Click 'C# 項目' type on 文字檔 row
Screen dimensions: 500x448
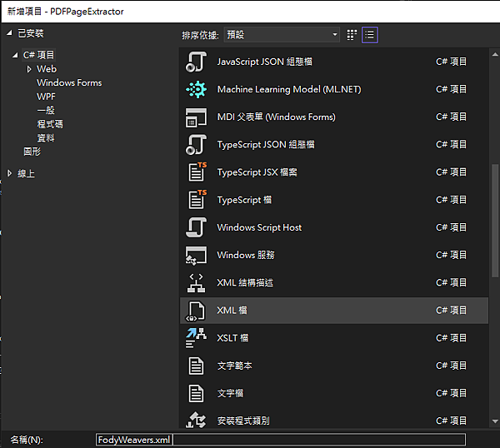(451, 394)
